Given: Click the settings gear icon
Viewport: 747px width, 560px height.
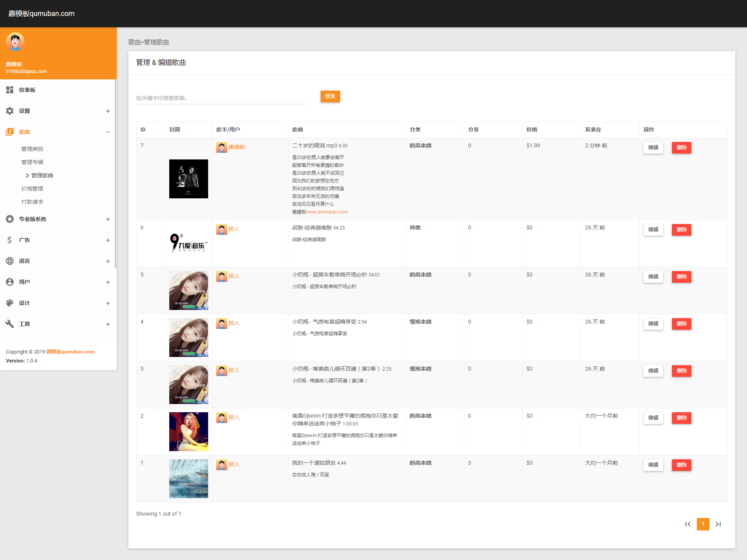Looking at the screenshot, I should 10,111.
